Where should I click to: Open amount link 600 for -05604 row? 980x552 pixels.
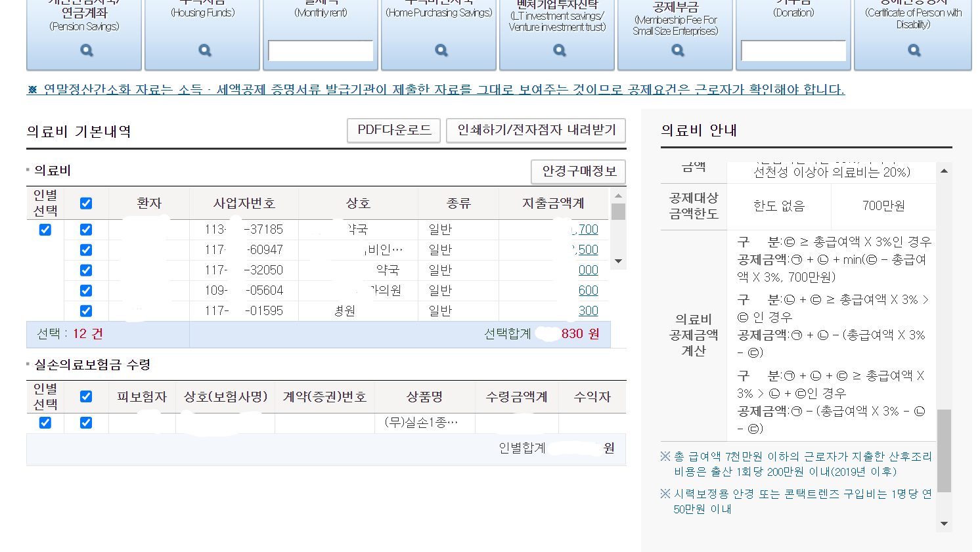(589, 291)
